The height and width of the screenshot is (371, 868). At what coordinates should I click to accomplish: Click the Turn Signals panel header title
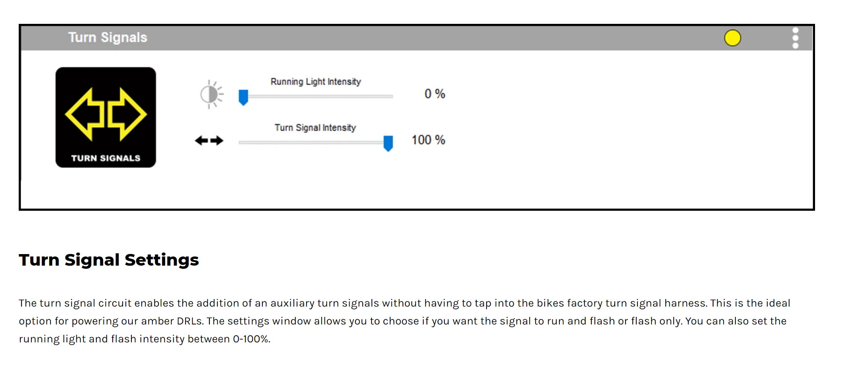[x=108, y=37]
